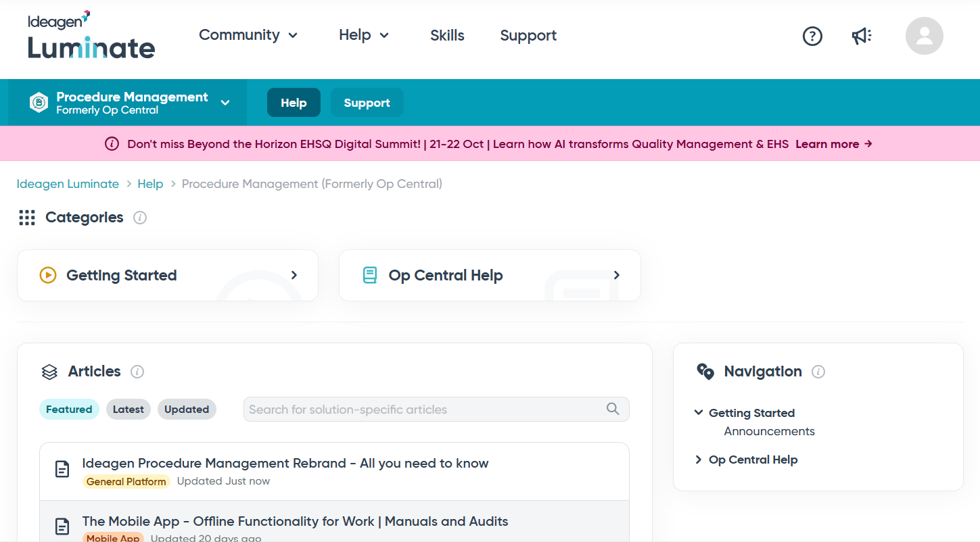980x542 pixels.
Task: Click the question mark help icon
Action: [812, 36]
